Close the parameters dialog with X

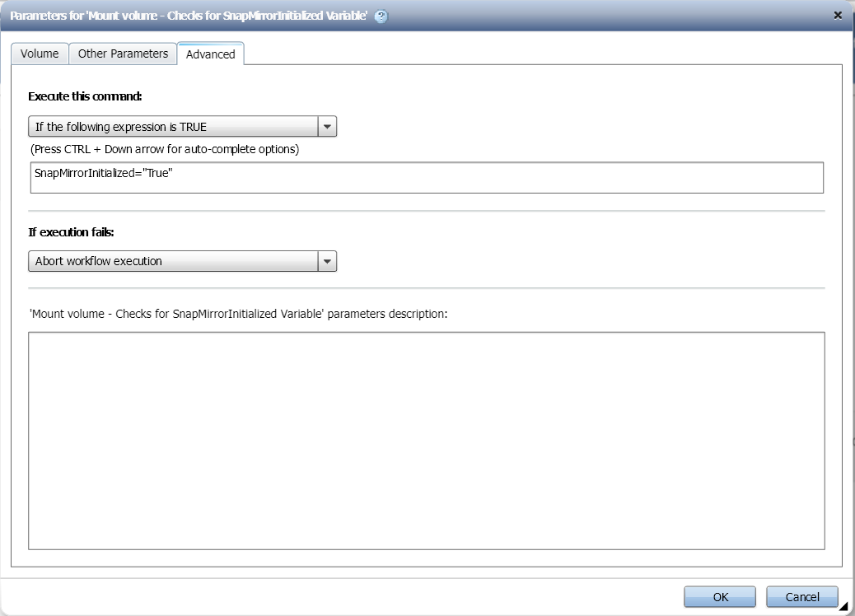[x=838, y=15]
